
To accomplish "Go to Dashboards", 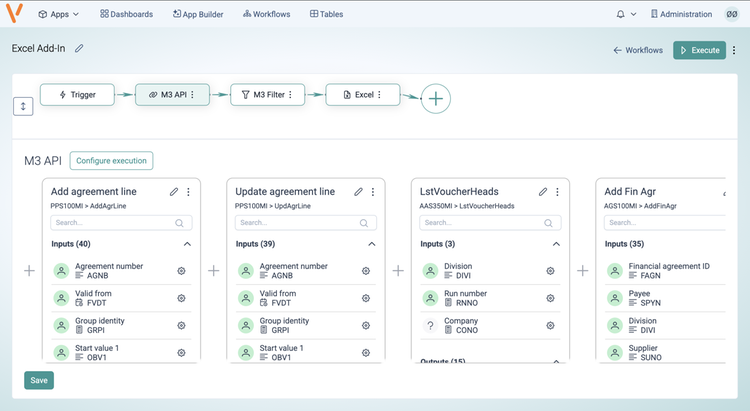I will 126,14.
